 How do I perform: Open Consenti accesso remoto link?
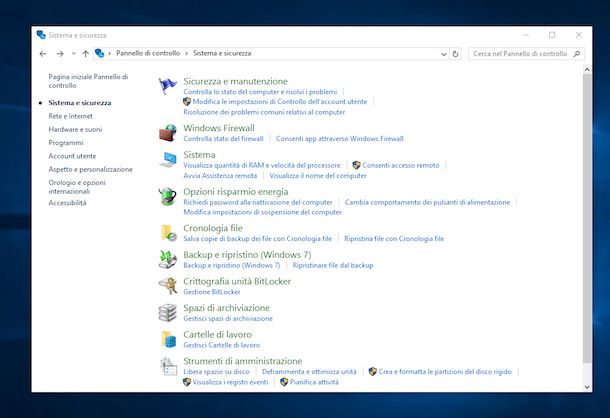(x=400, y=165)
